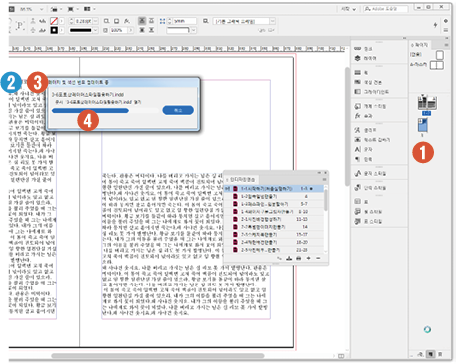
Task: Click the opacity 100% input field
Action: [x=118, y=30]
